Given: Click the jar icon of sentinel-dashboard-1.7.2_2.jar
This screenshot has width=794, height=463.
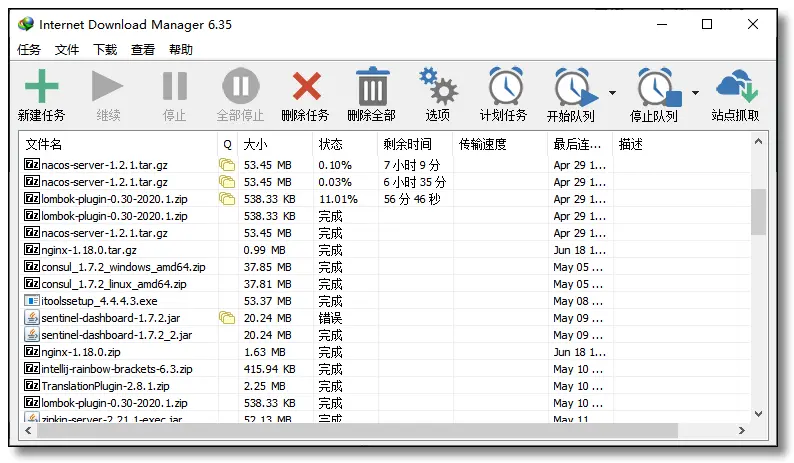Looking at the screenshot, I should coord(32,334).
